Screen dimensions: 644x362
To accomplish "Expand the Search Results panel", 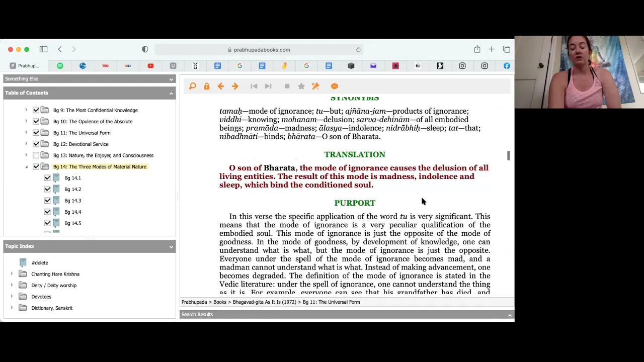I will pyautogui.click(x=510, y=315).
